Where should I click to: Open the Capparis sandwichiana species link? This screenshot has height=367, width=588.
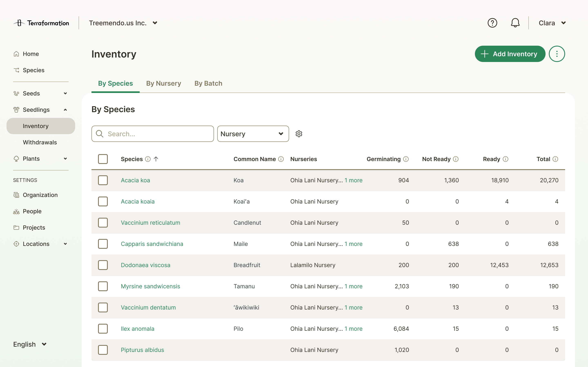tap(152, 244)
